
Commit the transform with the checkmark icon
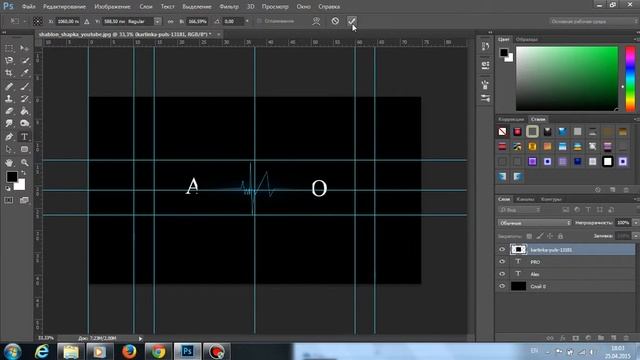pyautogui.click(x=352, y=21)
